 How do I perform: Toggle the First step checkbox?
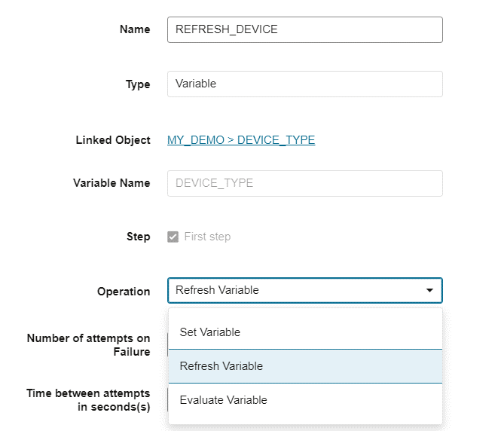pyautogui.click(x=172, y=237)
